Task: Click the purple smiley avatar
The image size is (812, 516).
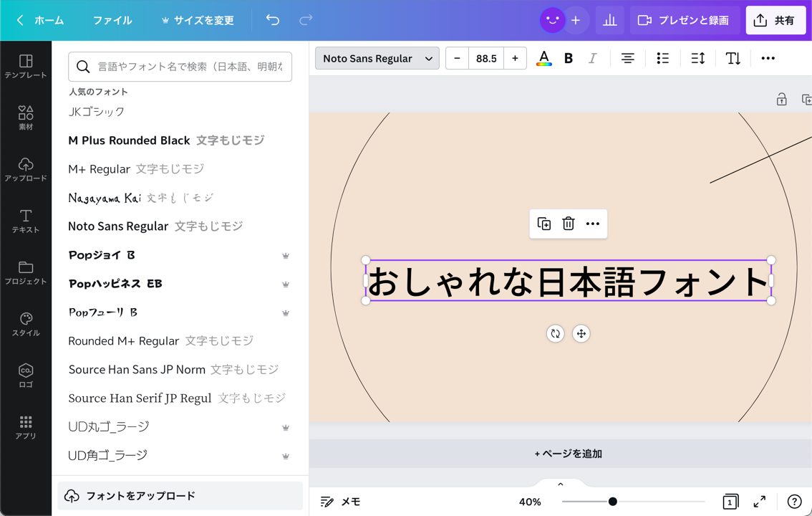Action: [x=552, y=20]
